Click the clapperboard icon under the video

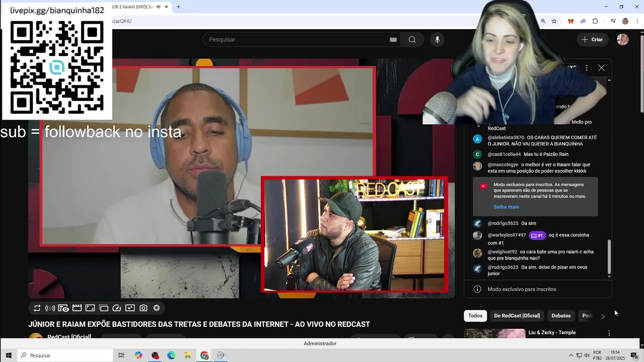click(x=77, y=308)
